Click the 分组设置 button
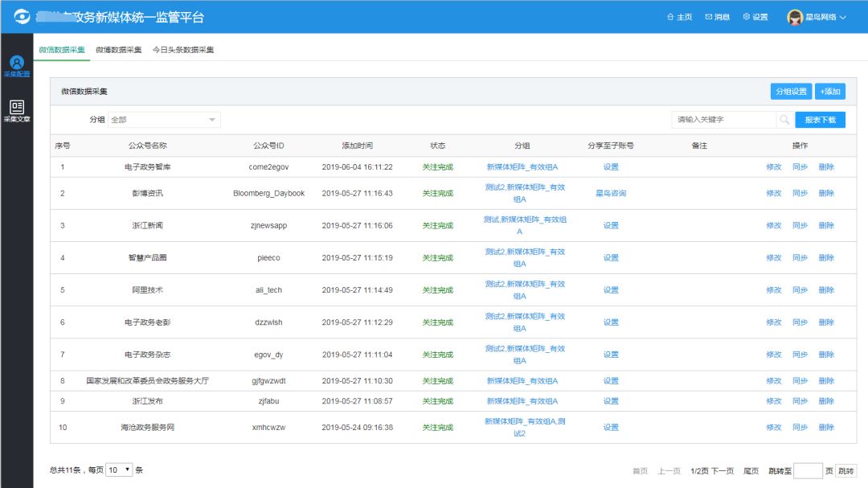Viewport: 868px width, 488px height. pos(791,92)
